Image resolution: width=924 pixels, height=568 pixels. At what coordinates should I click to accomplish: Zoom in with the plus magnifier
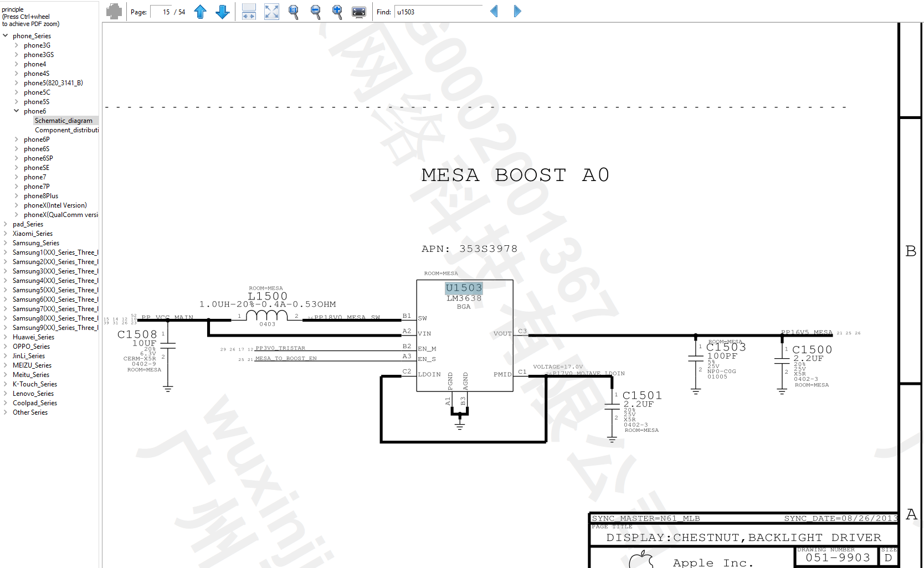pos(337,12)
